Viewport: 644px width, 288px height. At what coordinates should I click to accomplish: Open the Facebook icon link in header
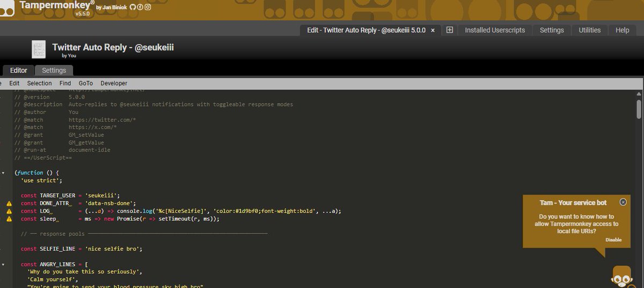(x=140, y=7)
